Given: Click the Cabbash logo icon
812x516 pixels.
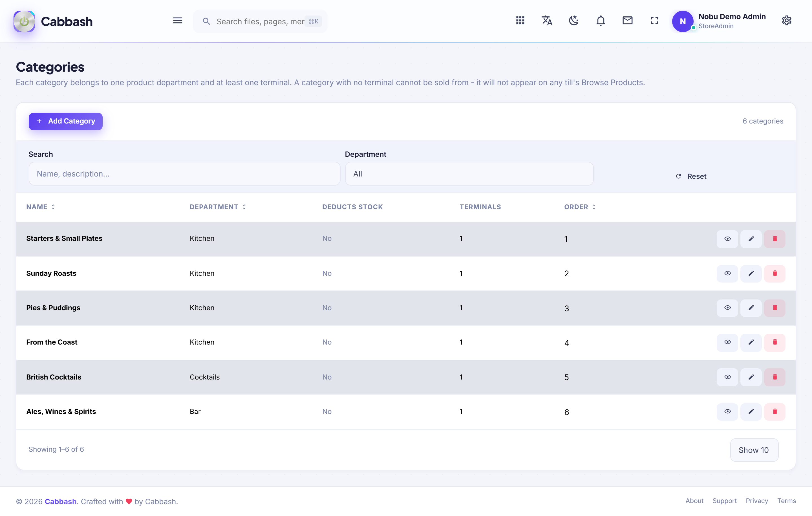Looking at the screenshot, I should 24,21.
